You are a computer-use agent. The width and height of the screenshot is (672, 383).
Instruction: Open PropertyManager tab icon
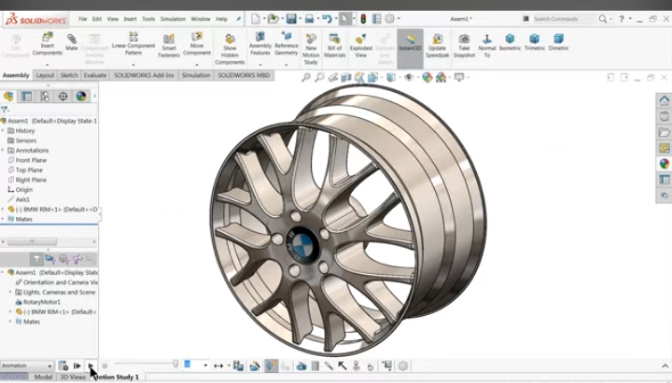point(27,96)
